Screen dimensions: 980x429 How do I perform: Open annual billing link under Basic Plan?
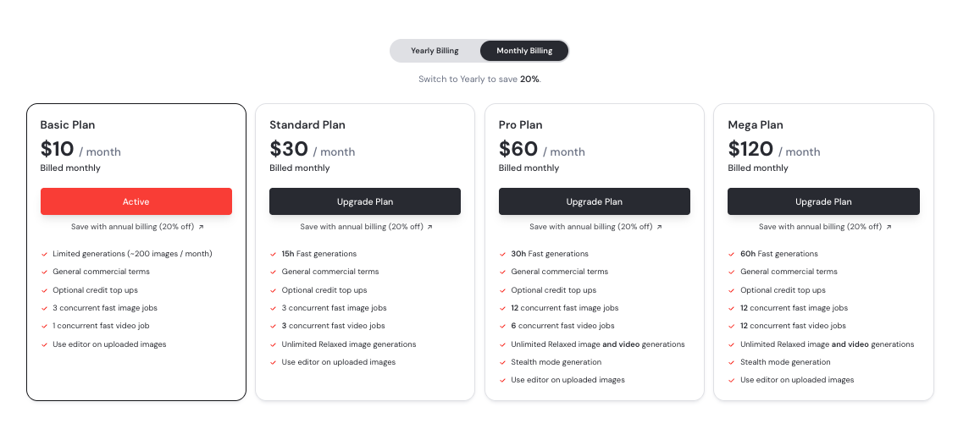137,227
